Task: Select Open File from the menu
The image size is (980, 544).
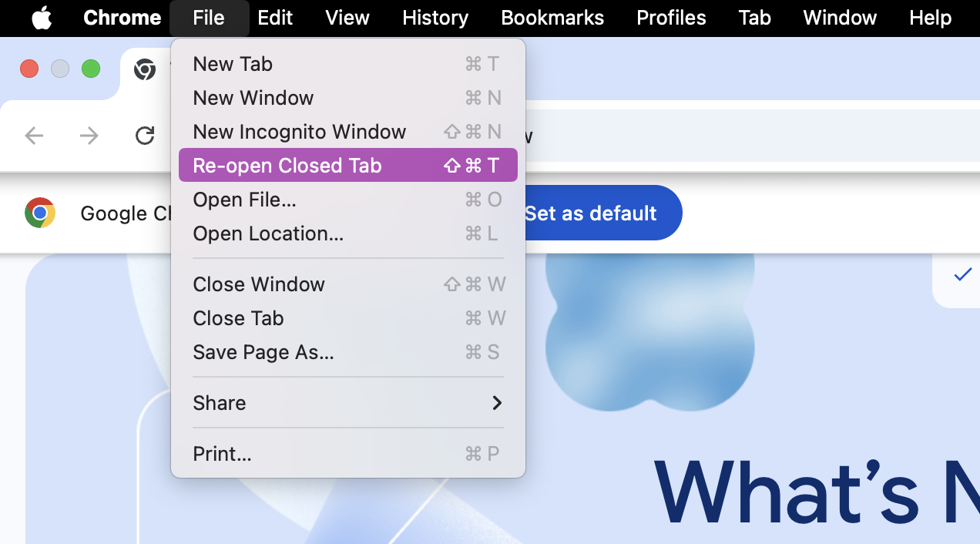Action: click(x=244, y=199)
